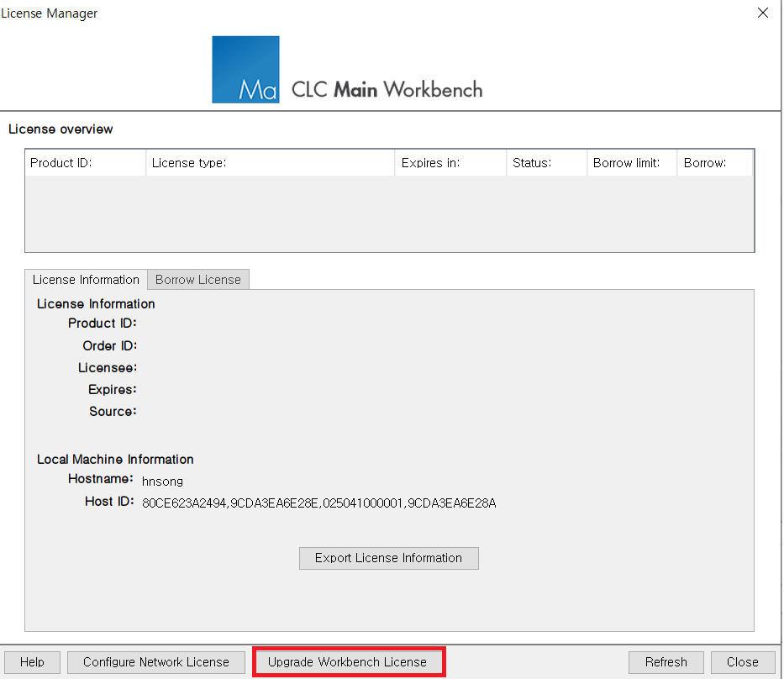
Task: Click the Borrow column header
Action: [715, 163]
